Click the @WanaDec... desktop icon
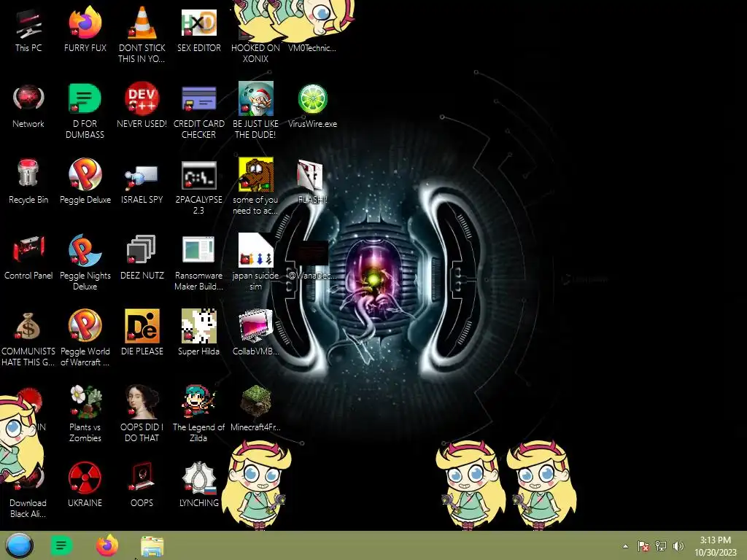747x560 pixels. pyautogui.click(x=311, y=252)
